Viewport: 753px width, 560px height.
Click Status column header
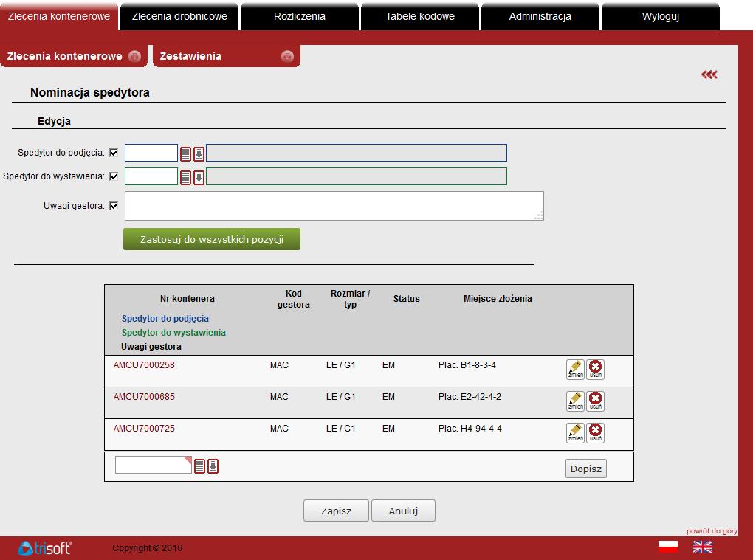pyautogui.click(x=406, y=299)
